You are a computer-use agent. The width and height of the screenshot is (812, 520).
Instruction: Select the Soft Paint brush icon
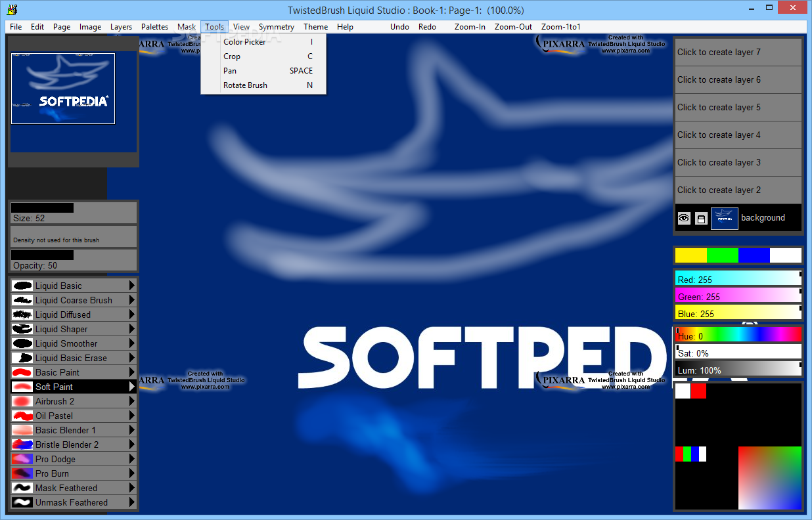click(x=22, y=387)
